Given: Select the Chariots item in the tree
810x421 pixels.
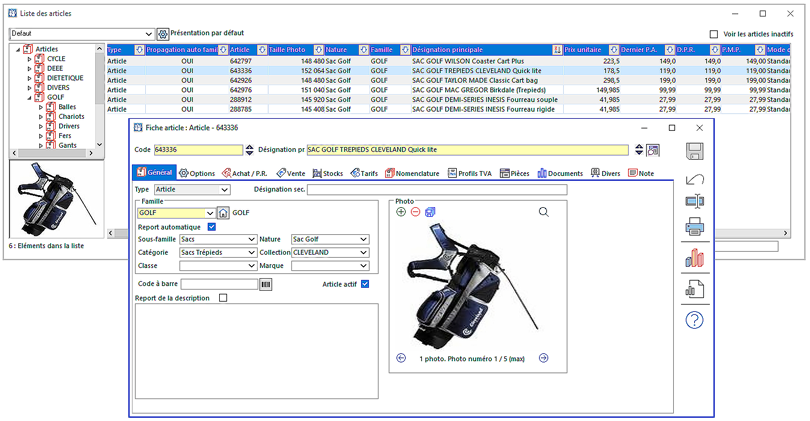Looking at the screenshot, I should (70, 116).
